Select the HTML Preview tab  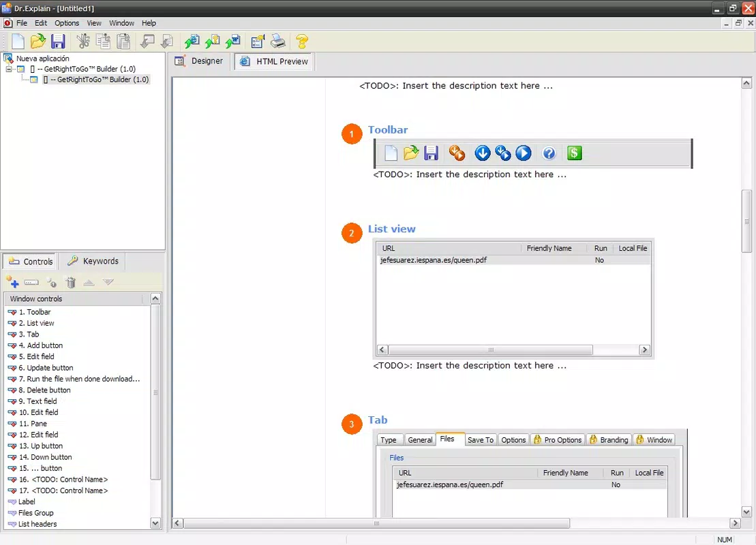[274, 61]
